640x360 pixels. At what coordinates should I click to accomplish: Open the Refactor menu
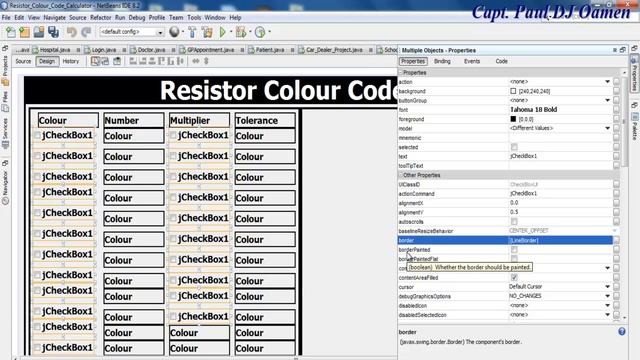(x=100, y=18)
